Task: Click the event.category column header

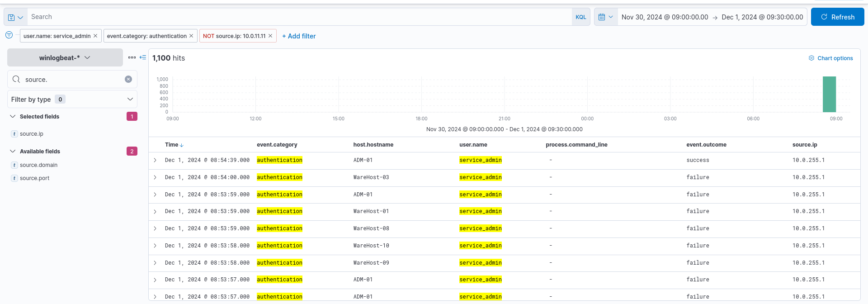Action: pyautogui.click(x=277, y=145)
